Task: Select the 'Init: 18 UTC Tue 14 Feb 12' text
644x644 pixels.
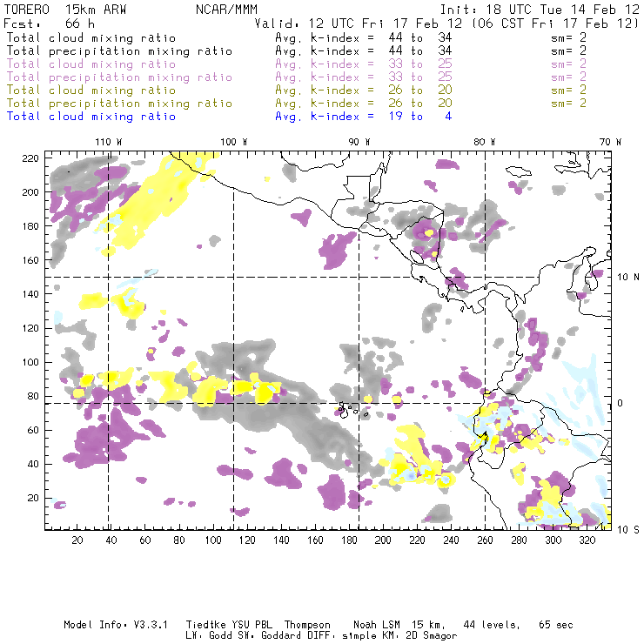Action: pyautogui.click(x=540, y=9)
